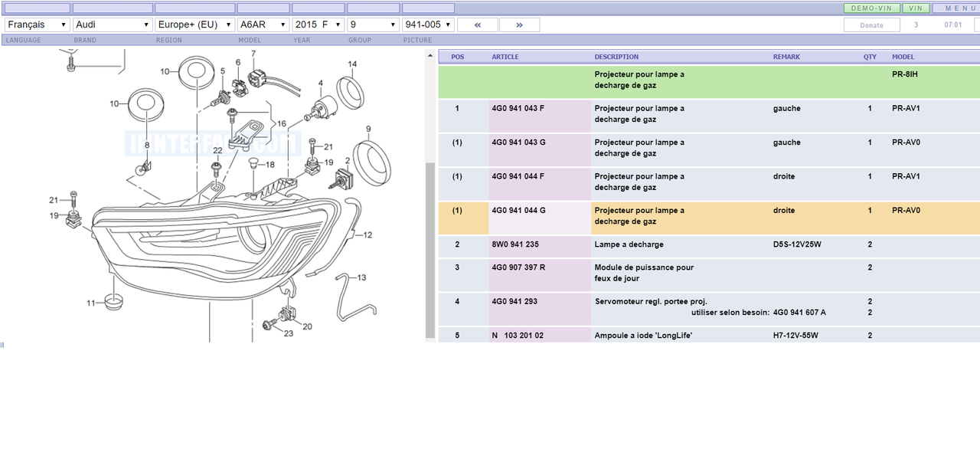
Task: Select part number 9 ring in diagram
Action: pos(371,162)
